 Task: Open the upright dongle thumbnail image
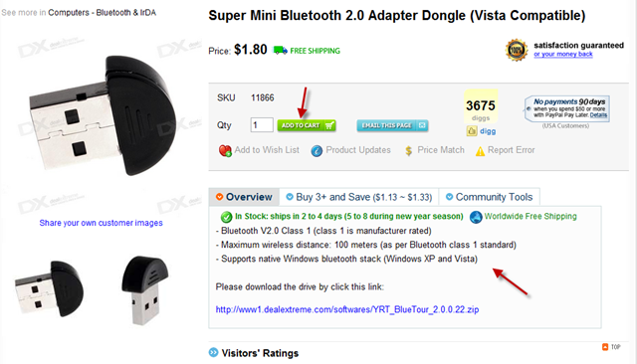click(145, 289)
